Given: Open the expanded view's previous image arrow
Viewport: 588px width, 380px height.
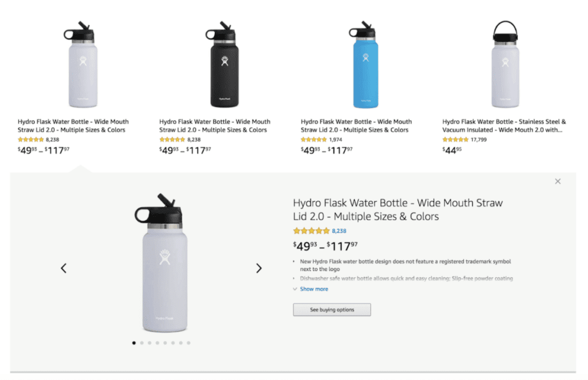Looking at the screenshot, I should (x=63, y=268).
